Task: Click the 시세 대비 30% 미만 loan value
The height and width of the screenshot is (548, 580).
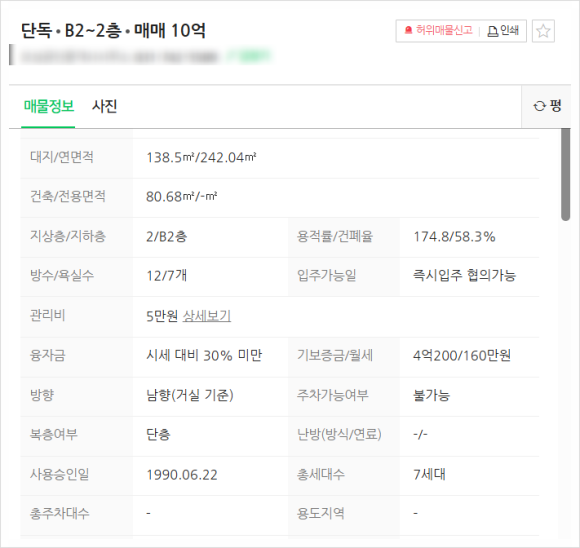Action: pos(204,356)
